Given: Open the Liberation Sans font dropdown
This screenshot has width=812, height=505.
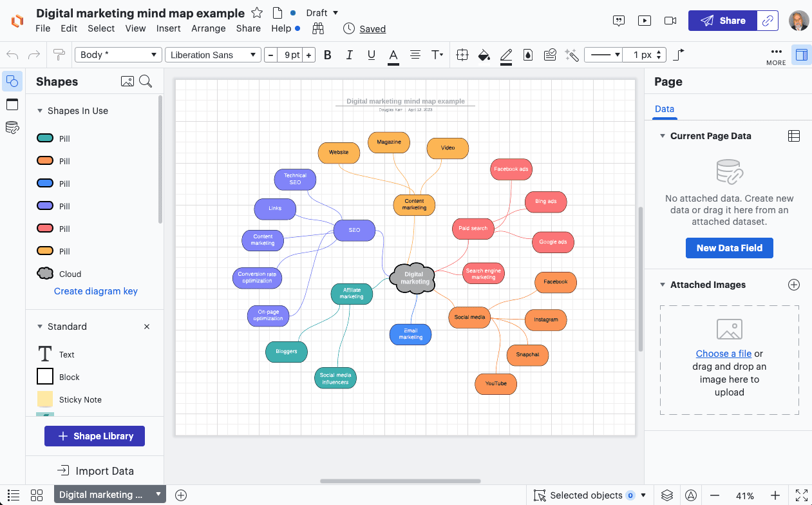Looking at the screenshot, I should 212,55.
